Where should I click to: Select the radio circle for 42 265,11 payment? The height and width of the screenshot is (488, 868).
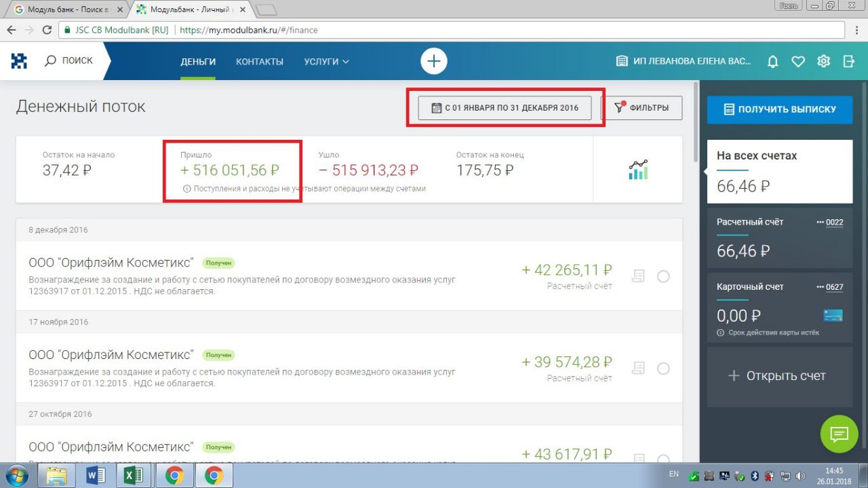(x=663, y=276)
